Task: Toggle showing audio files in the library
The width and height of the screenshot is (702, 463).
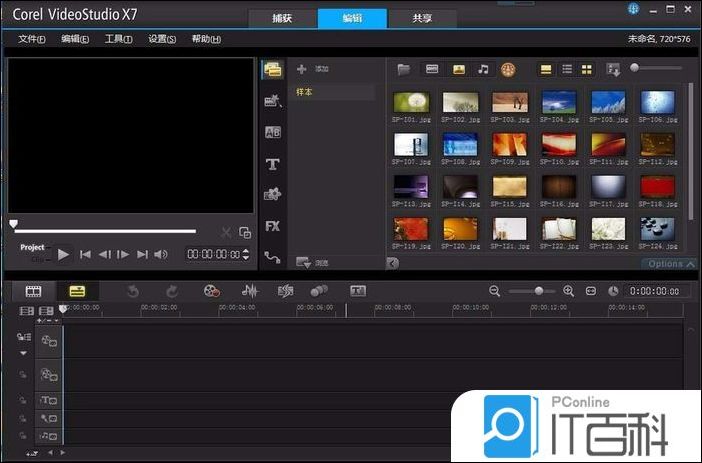Action: pyautogui.click(x=484, y=69)
